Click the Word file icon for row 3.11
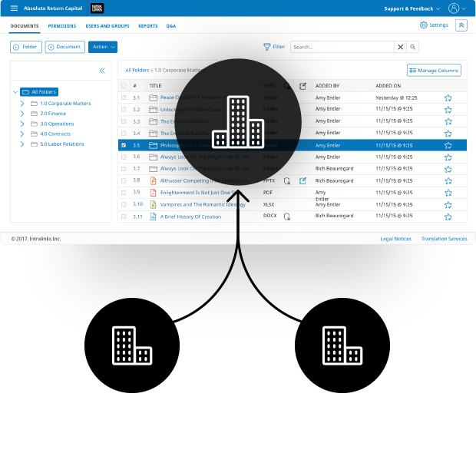The width and height of the screenshot is (476, 476). click(154, 217)
